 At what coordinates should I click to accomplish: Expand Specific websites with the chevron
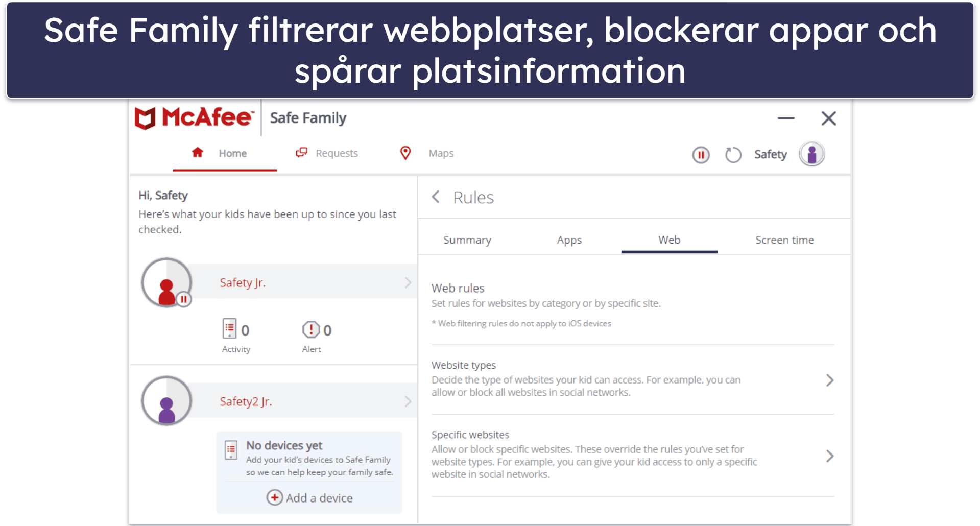click(x=830, y=456)
